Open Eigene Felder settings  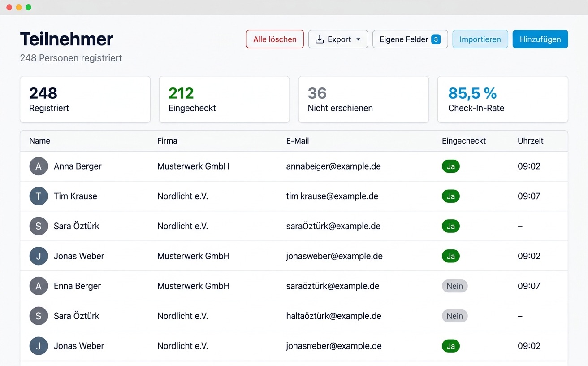[410, 39]
